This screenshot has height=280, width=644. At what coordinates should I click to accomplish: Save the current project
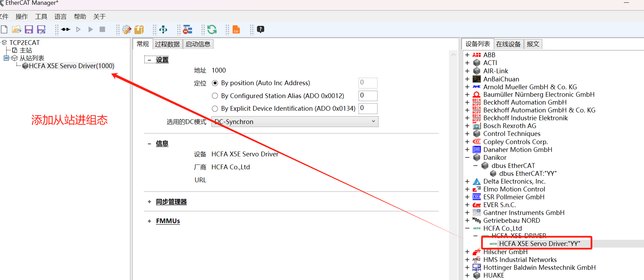tap(29, 30)
